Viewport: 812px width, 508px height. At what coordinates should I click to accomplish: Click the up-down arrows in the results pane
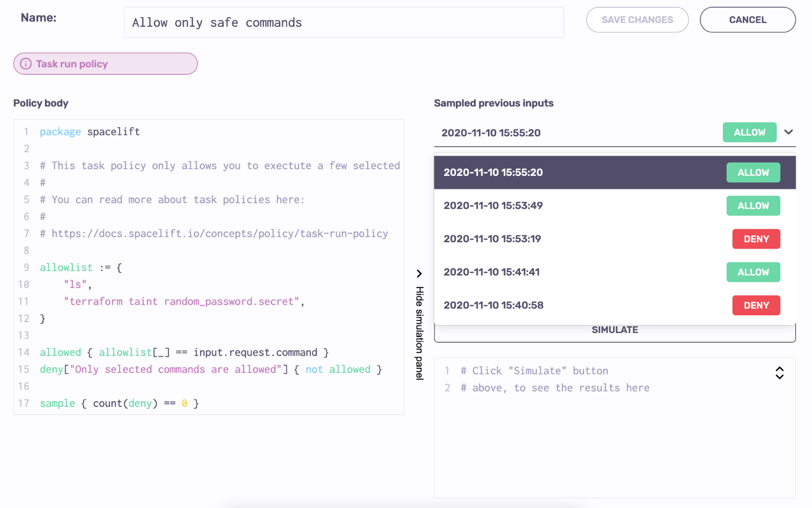pyautogui.click(x=779, y=373)
